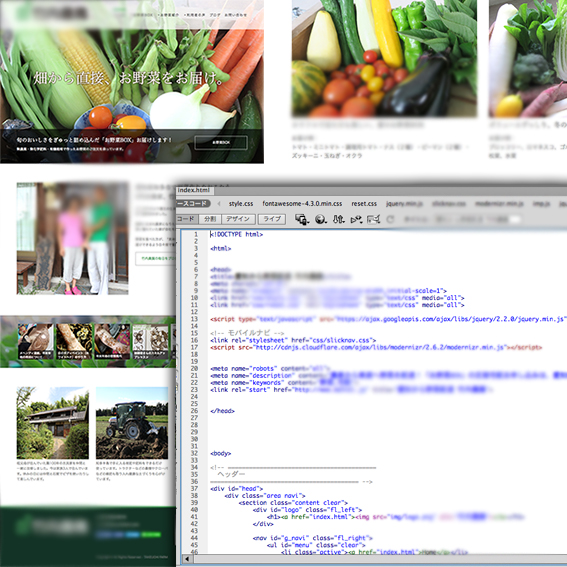The image size is (567, 567).
Task: Open the multiscreen preview icon in Dreamweaver toolbar
Action: coord(302,219)
